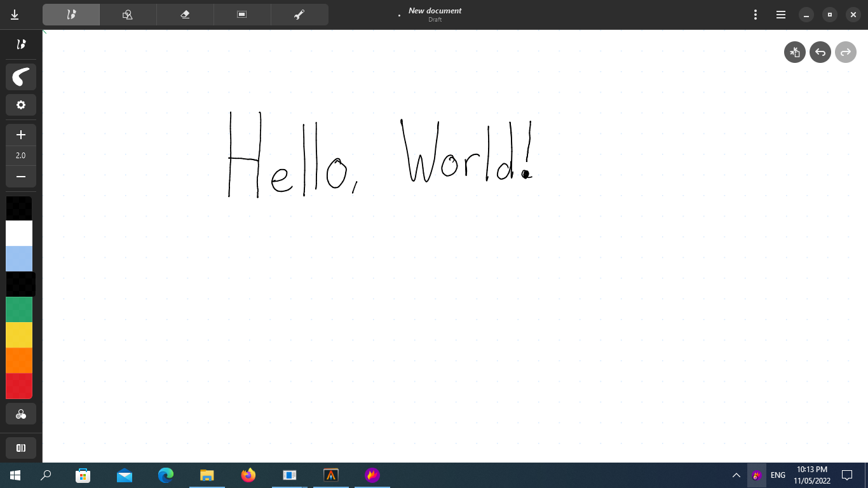
Task: Click the brush width value 2.0
Action: 21,156
